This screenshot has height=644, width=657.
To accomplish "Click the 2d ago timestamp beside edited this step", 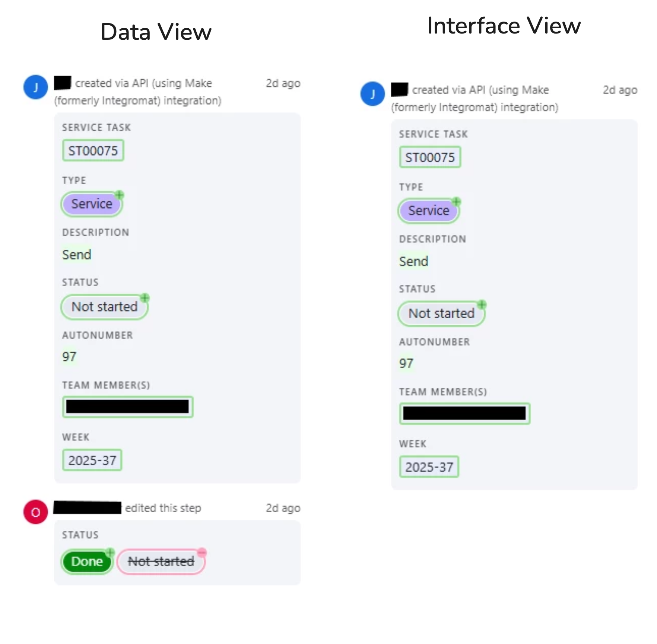I will [x=283, y=508].
